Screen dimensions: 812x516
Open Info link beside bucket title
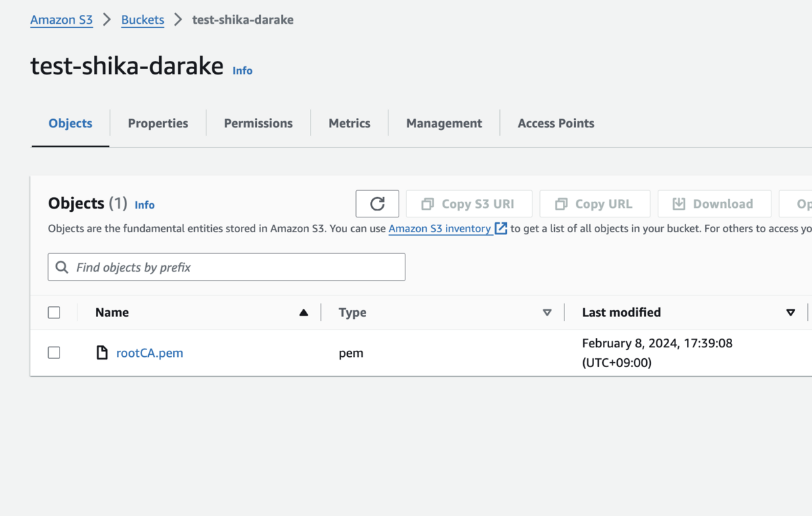pyautogui.click(x=242, y=70)
